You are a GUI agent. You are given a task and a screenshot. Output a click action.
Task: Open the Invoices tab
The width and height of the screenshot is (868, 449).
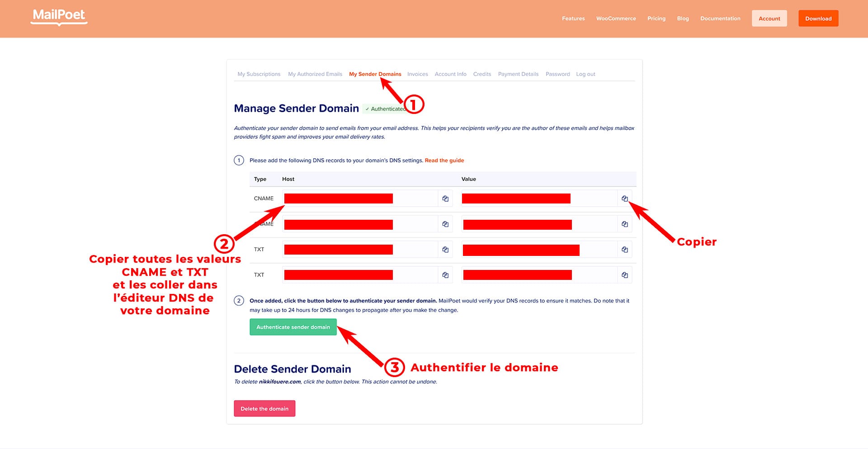tap(417, 74)
